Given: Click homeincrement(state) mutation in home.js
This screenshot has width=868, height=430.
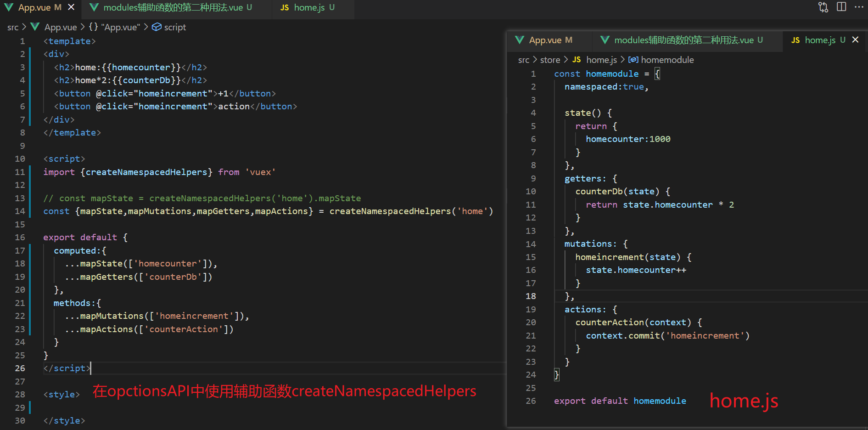Looking at the screenshot, I should click(628, 257).
